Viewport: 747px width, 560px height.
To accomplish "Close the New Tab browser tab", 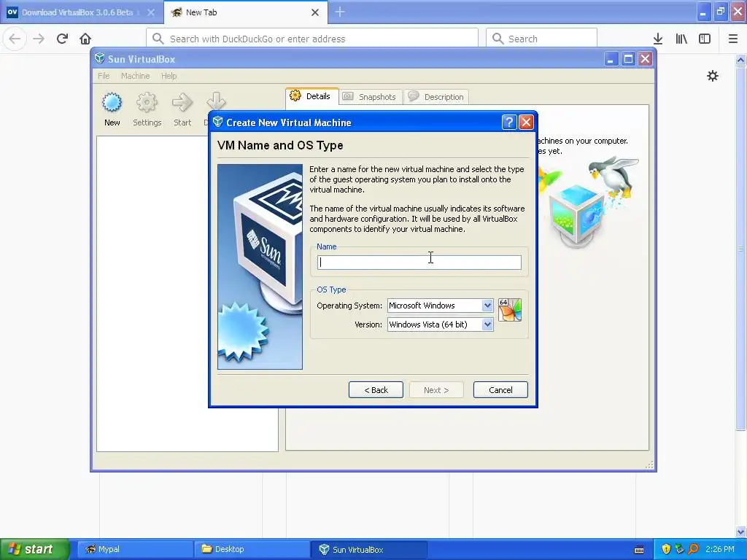I will click(315, 12).
